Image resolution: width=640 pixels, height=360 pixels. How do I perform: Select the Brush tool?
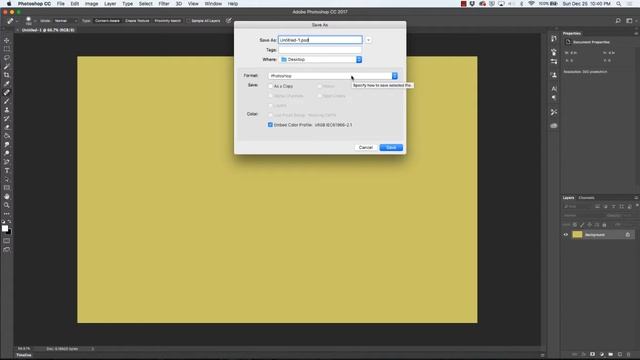tap(7, 101)
